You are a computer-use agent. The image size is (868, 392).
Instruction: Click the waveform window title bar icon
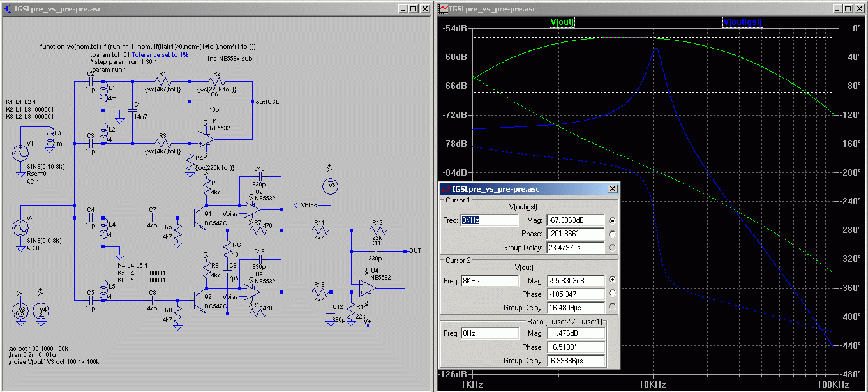(x=443, y=9)
